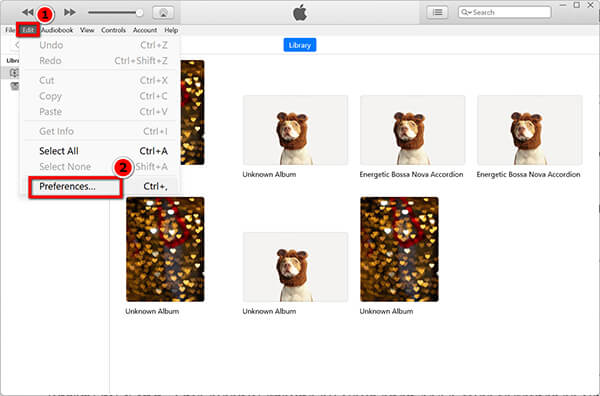Choose Undo from the Edit menu

pyautogui.click(x=100, y=45)
